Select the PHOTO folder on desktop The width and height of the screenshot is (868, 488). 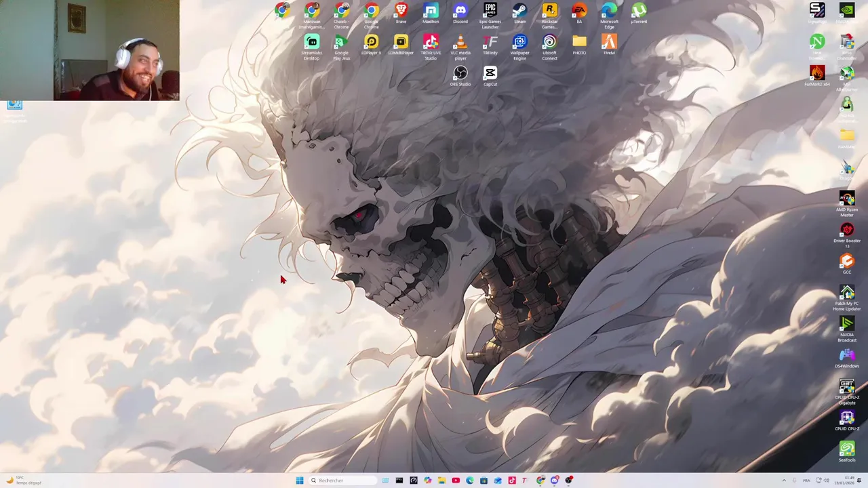pos(579,45)
